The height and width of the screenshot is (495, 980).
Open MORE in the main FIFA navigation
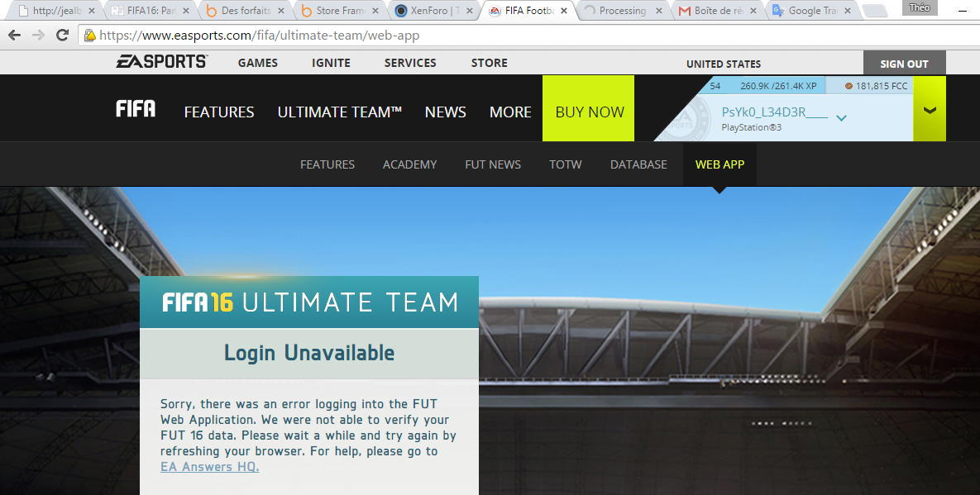(510, 112)
